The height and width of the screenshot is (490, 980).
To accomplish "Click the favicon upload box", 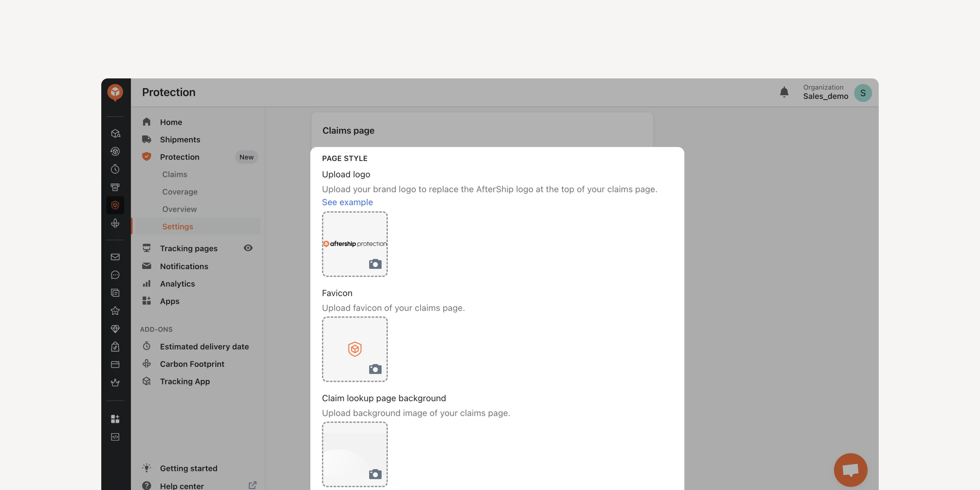I will 355,349.
